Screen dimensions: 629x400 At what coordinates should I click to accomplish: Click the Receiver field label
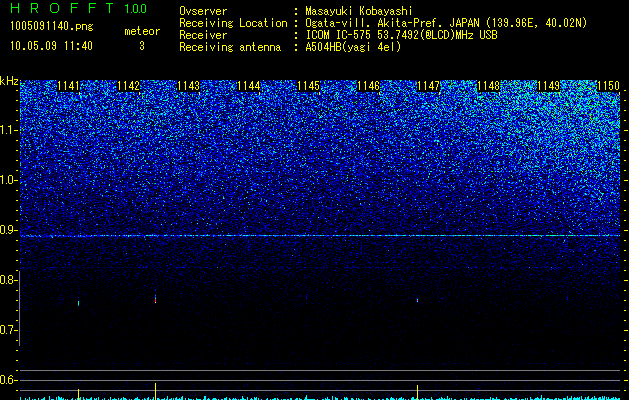[203, 35]
